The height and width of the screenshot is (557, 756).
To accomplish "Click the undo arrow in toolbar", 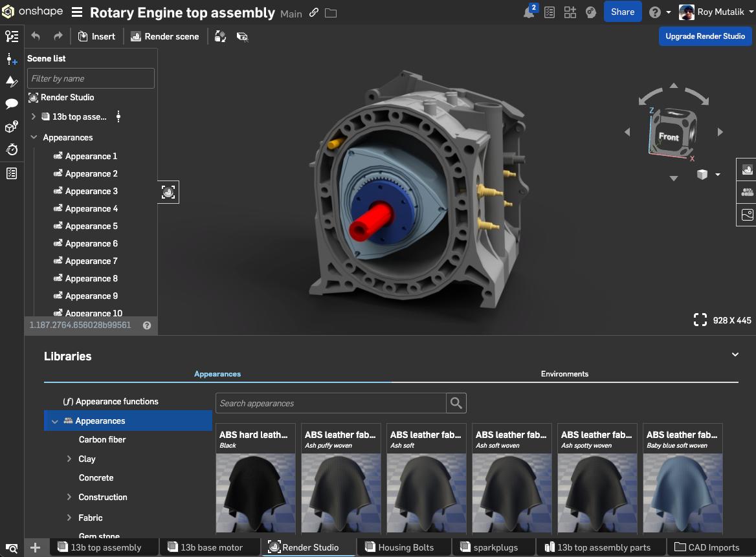I will [36, 36].
